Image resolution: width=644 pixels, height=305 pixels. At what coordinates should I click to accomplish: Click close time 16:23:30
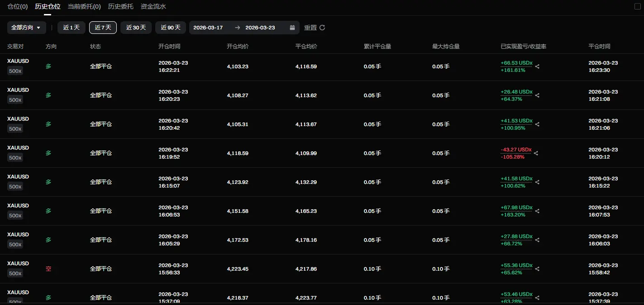coord(599,70)
